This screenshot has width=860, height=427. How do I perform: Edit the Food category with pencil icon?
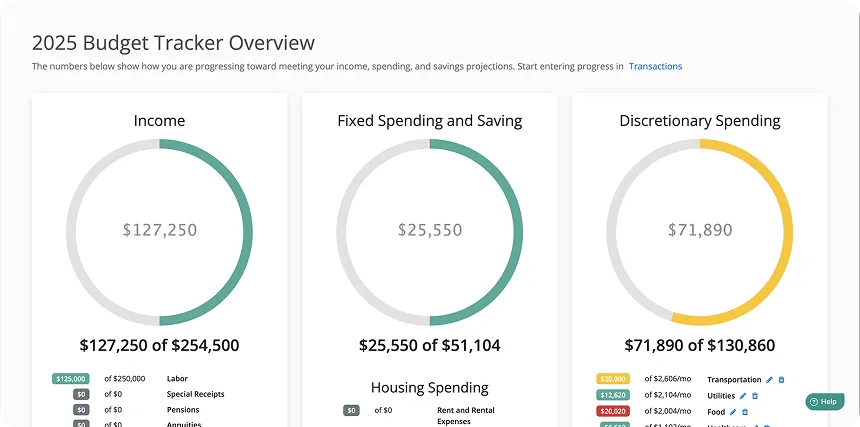[x=733, y=412]
